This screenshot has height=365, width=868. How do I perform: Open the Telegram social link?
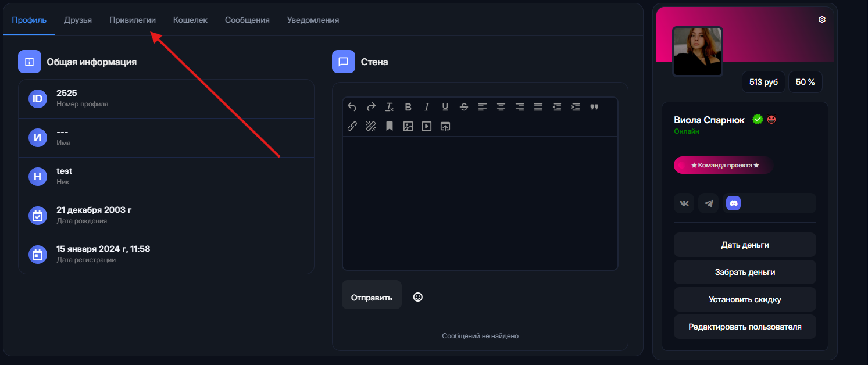pyautogui.click(x=708, y=203)
